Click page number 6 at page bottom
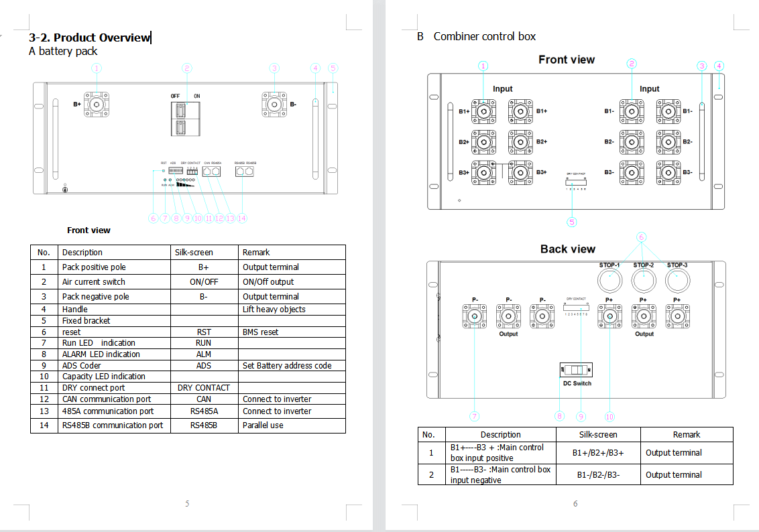Screen dimensions: 759x532 [x=575, y=503]
